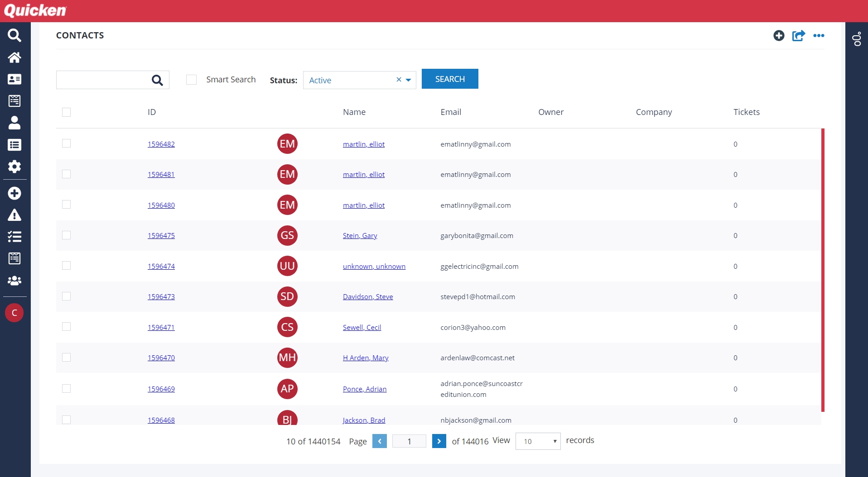868x477 pixels.
Task: Clear the Active status filter with X
Action: tap(399, 80)
